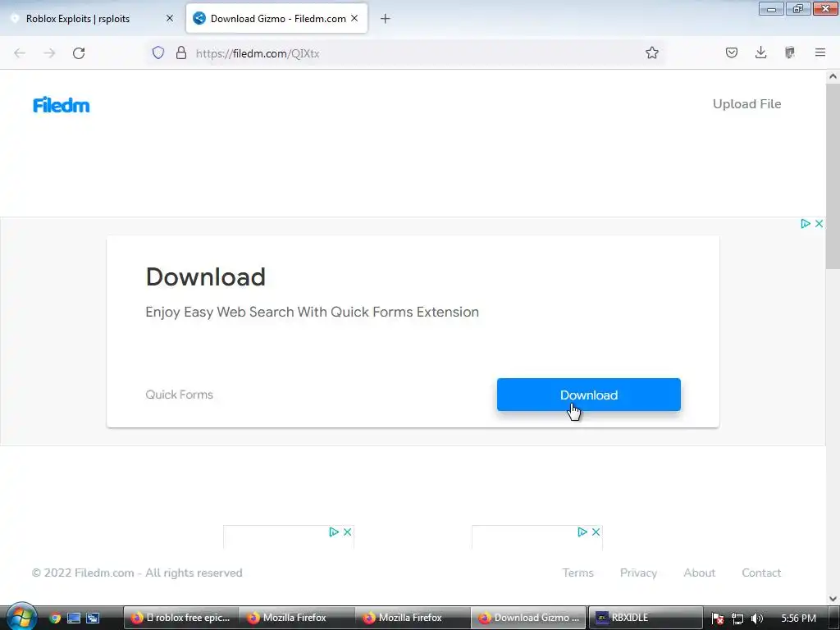Go back using the browser back arrow
The image size is (840, 630).
click(x=20, y=53)
